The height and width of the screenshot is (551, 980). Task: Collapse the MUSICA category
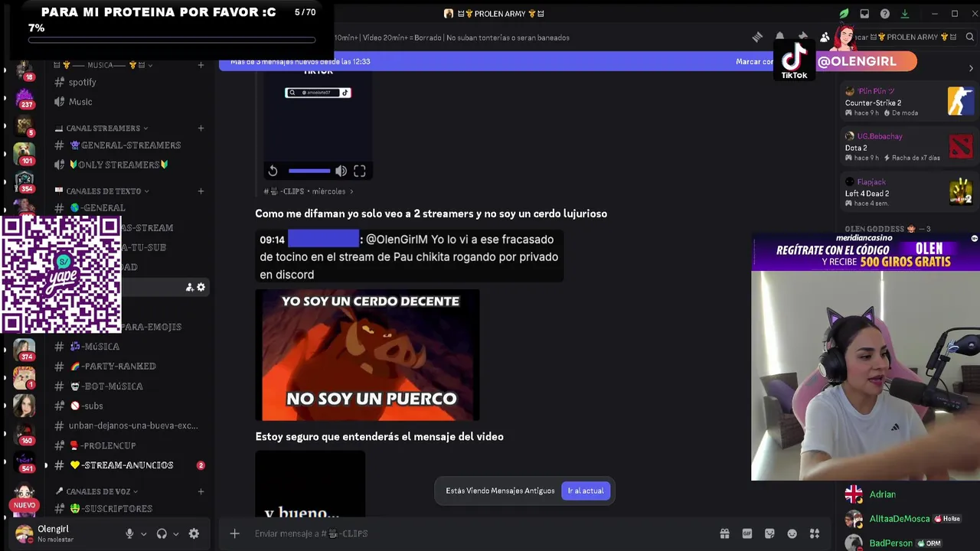click(103, 65)
